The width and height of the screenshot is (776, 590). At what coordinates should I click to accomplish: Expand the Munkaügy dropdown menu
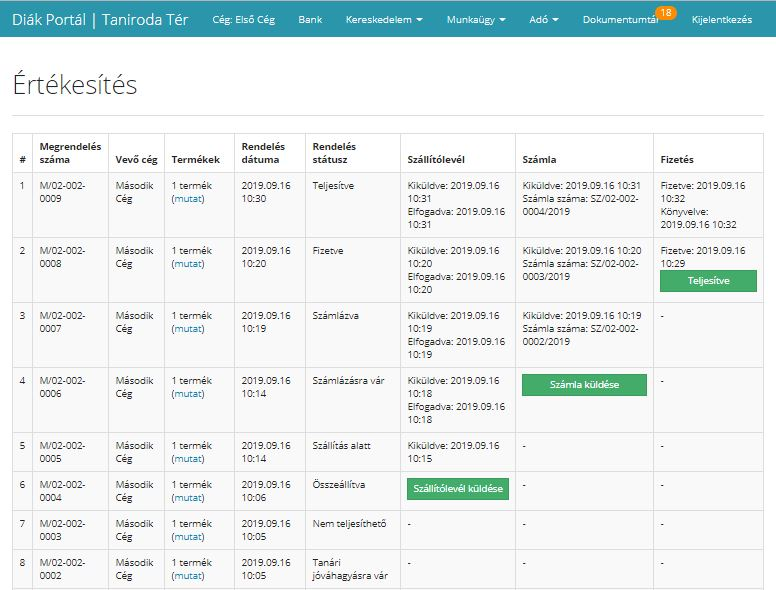tap(476, 20)
